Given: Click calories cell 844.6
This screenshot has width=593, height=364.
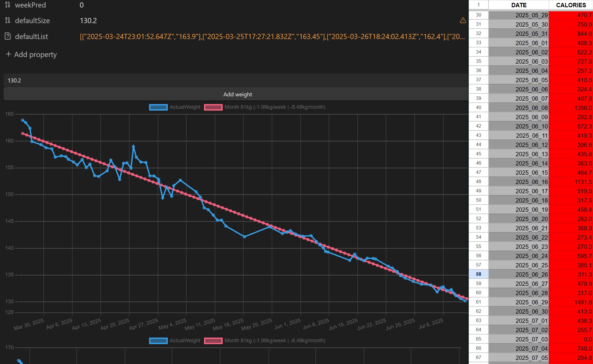Looking at the screenshot, I should pos(571,34).
